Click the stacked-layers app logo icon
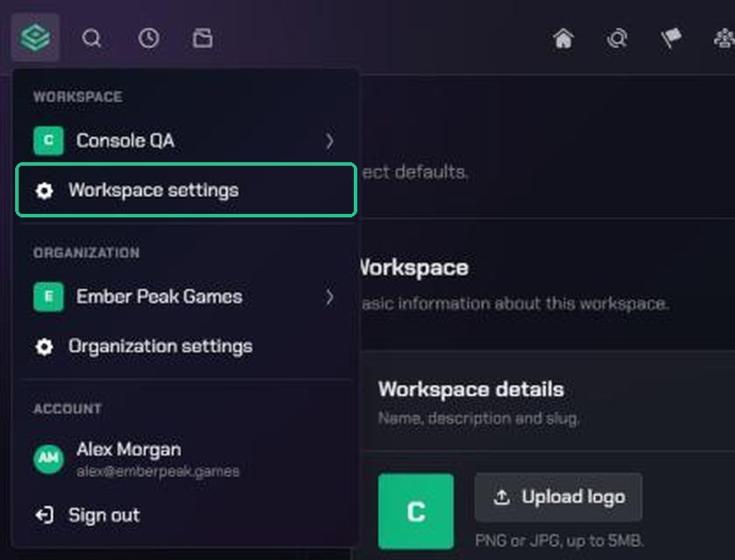 [35, 38]
